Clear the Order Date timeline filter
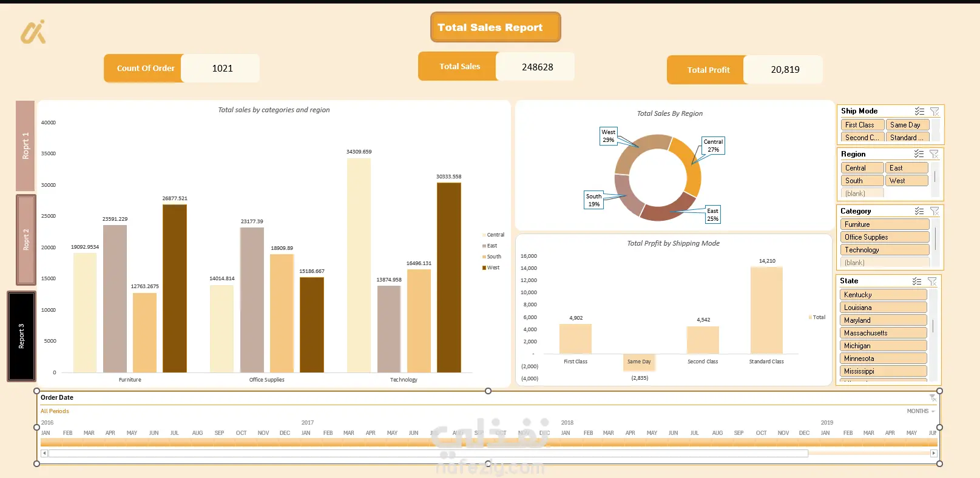Screen dimensions: 980x478 point(933,398)
